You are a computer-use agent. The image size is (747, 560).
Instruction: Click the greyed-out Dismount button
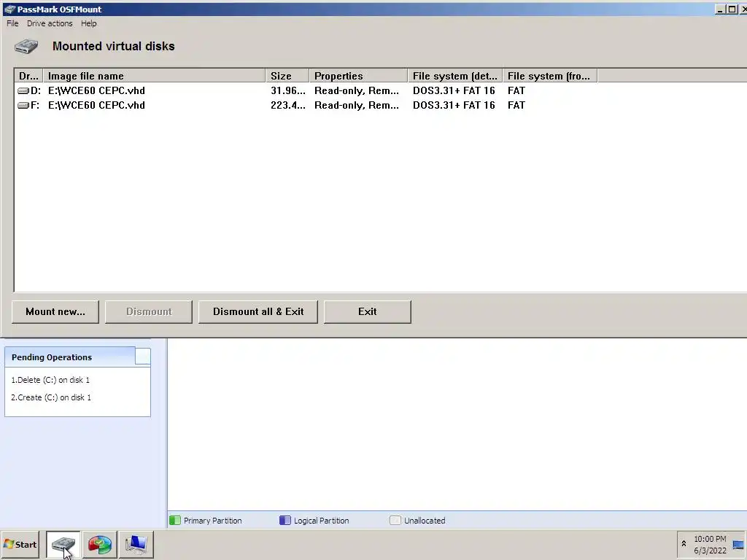[149, 311]
